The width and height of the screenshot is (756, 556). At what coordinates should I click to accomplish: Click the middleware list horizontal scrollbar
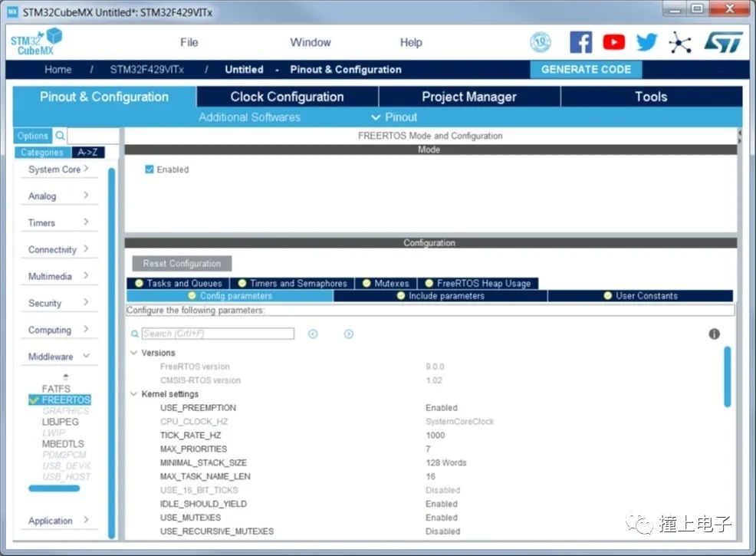(x=54, y=489)
